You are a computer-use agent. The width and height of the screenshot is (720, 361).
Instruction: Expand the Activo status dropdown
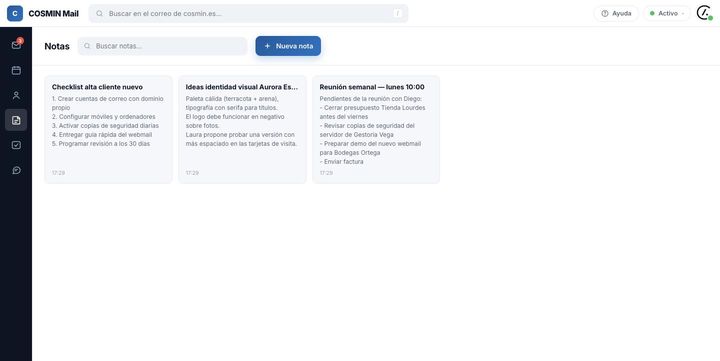point(667,13)
